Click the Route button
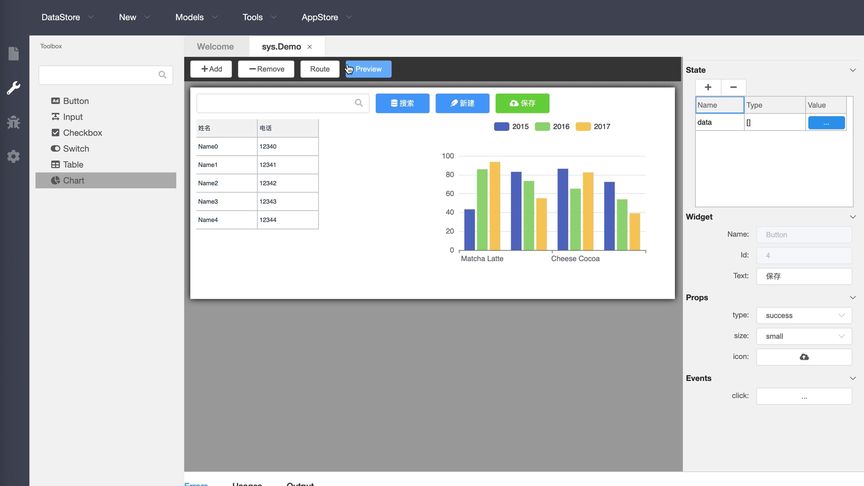The height and width of the screenshot is (486, 864). tap(320, 69)
